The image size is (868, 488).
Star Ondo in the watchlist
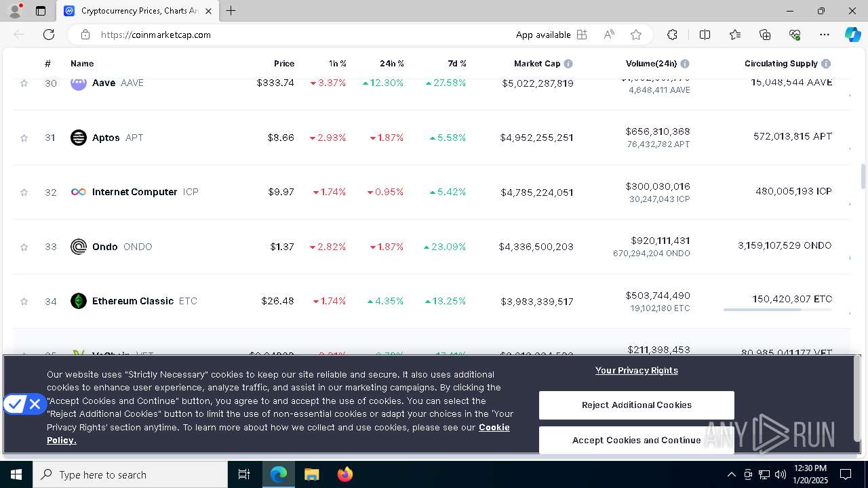(24, 247)
